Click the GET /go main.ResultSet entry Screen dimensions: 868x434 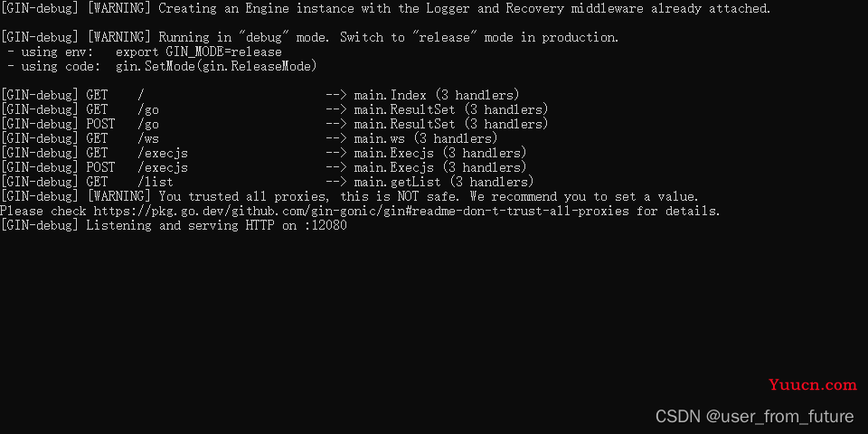275,109
